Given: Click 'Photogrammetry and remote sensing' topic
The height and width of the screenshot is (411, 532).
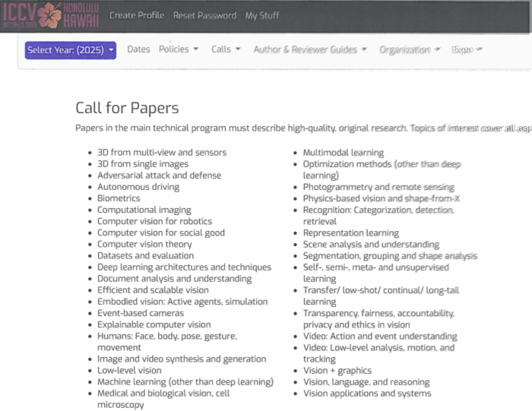Looking at the screenshot, I should [378, 187].
